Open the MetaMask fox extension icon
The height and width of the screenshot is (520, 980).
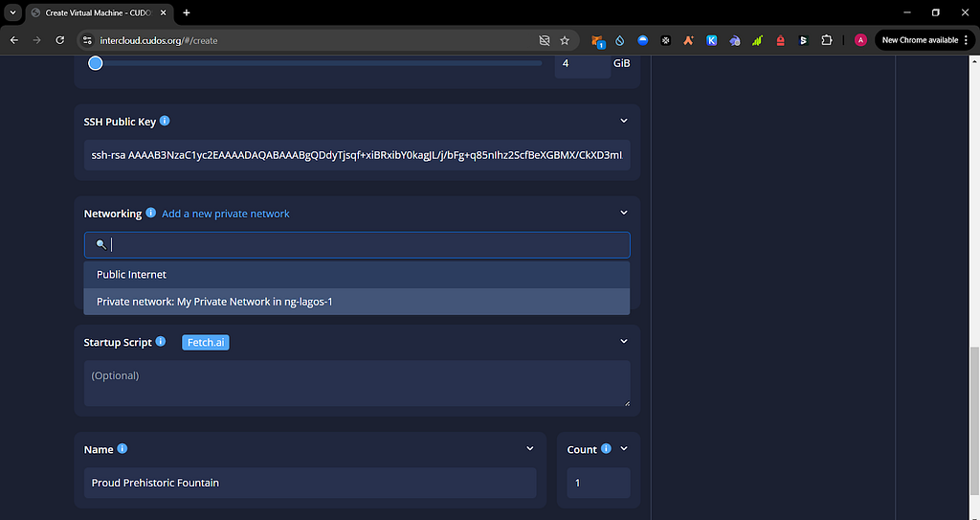(597, 40)
